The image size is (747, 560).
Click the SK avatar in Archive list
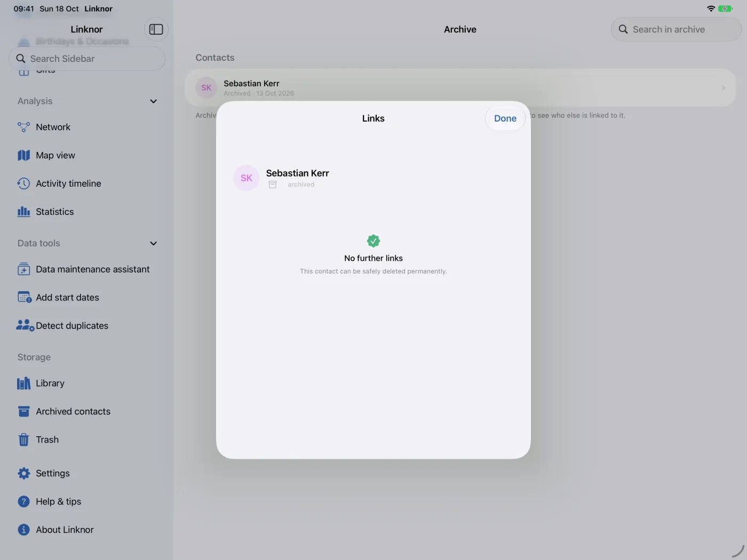[x=206, y=88]
